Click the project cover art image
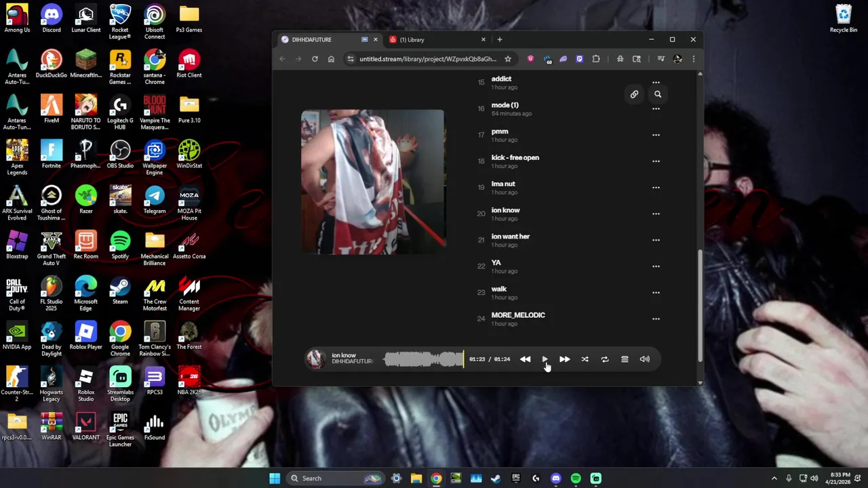 pyautogui.click(x=373, y=182)
